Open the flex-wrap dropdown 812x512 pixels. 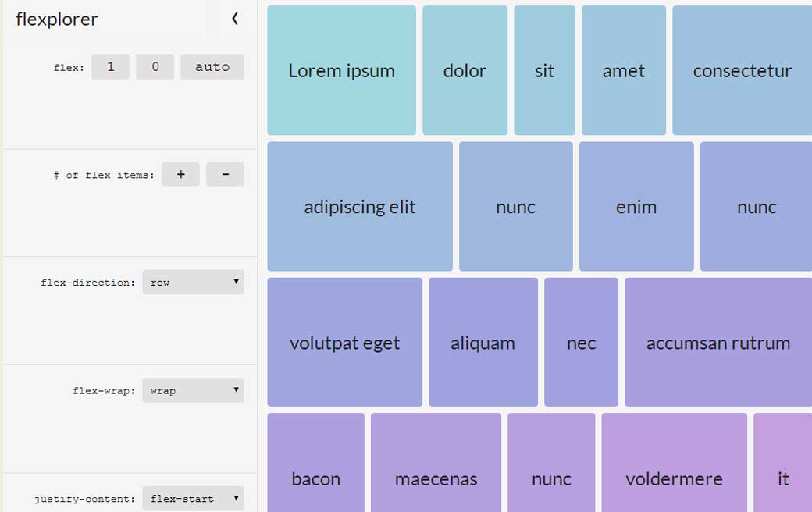click(x=193, y=390)
